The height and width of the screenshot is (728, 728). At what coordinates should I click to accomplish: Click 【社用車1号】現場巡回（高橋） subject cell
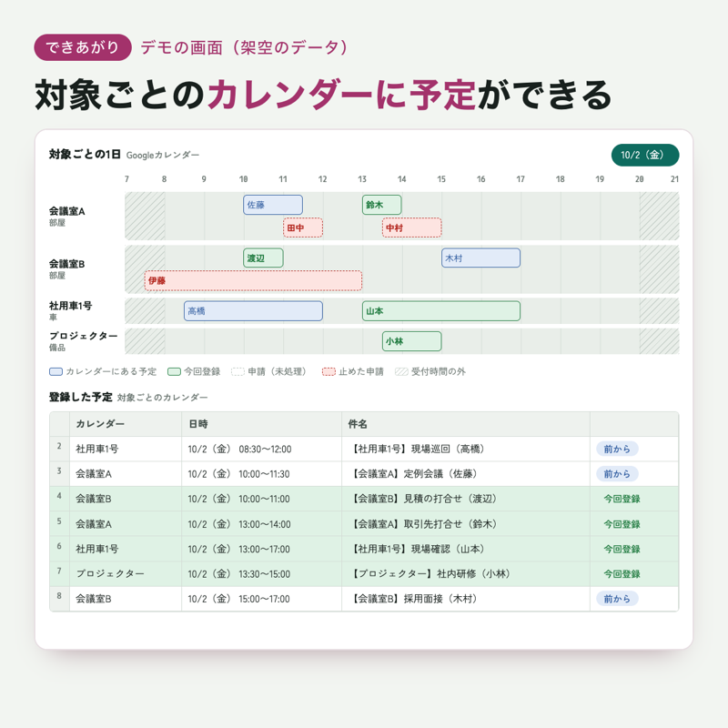[x=466, y=449]
